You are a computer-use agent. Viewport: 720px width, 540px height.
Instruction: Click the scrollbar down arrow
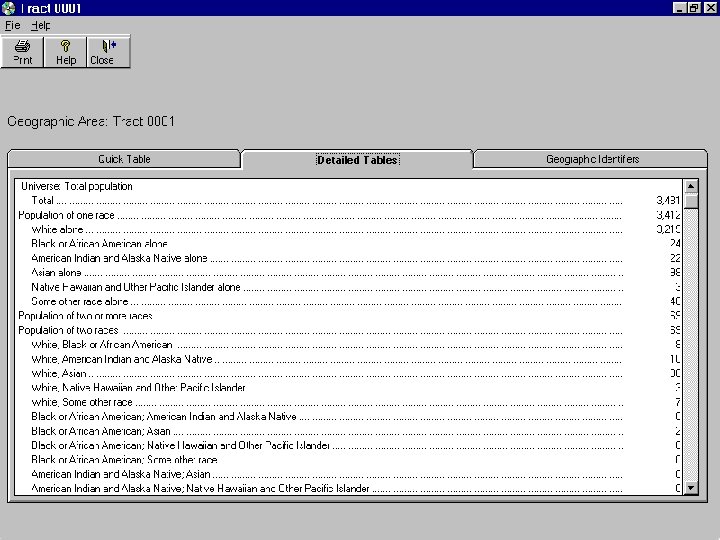(x=691, y=488)
